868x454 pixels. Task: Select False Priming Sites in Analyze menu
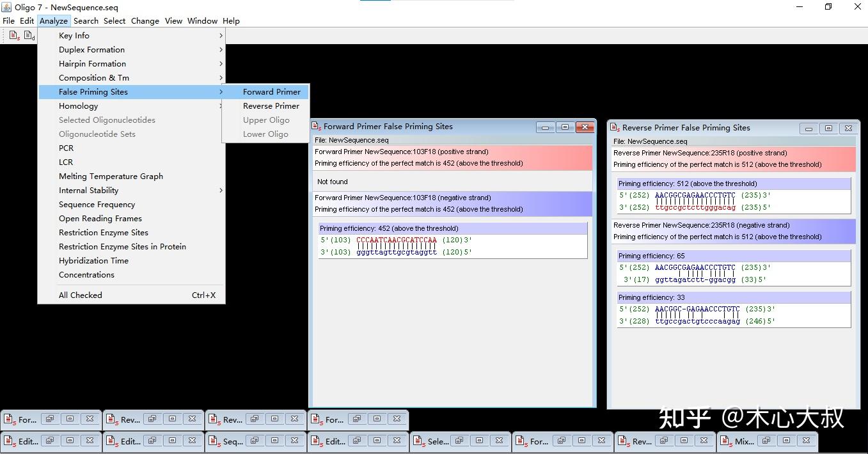131,92
